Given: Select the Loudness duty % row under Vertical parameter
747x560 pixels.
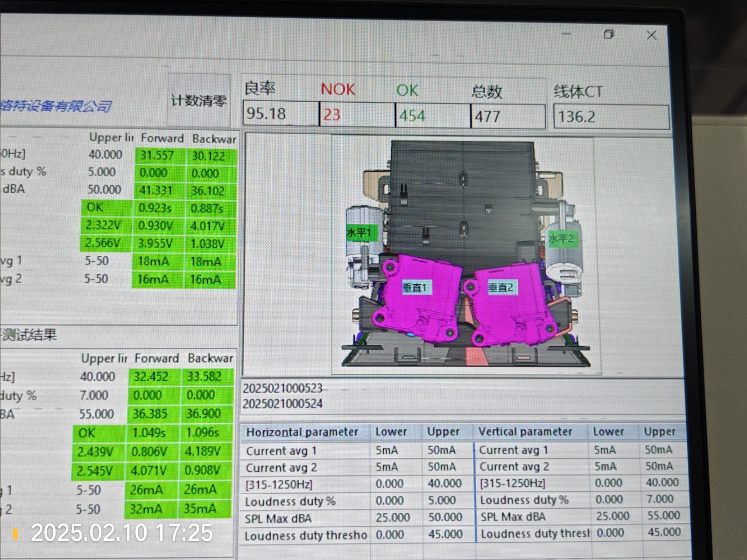Looking at the screenshot, I should tap(524, 500).
